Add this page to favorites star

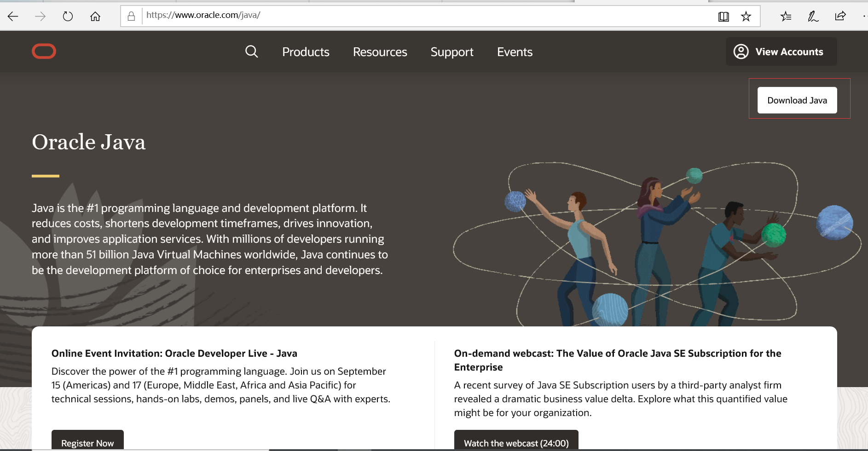746,17
